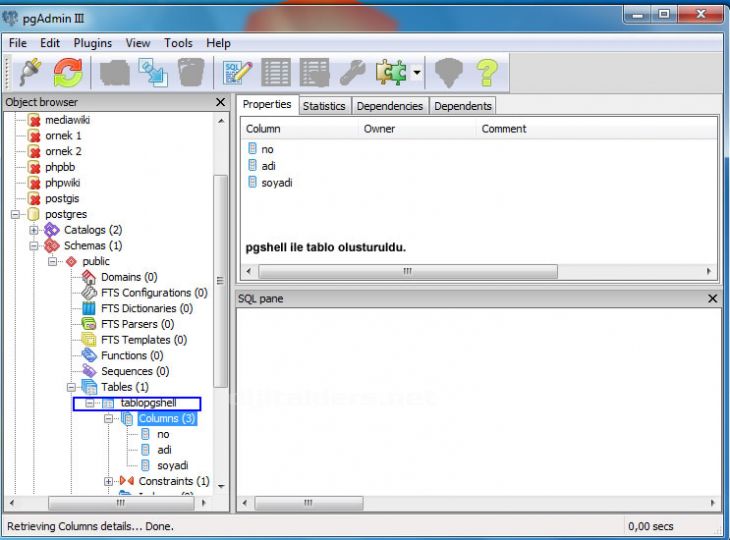730x540 pixels.
Task: Open the View menu
Action: click(x=138, y=43)
